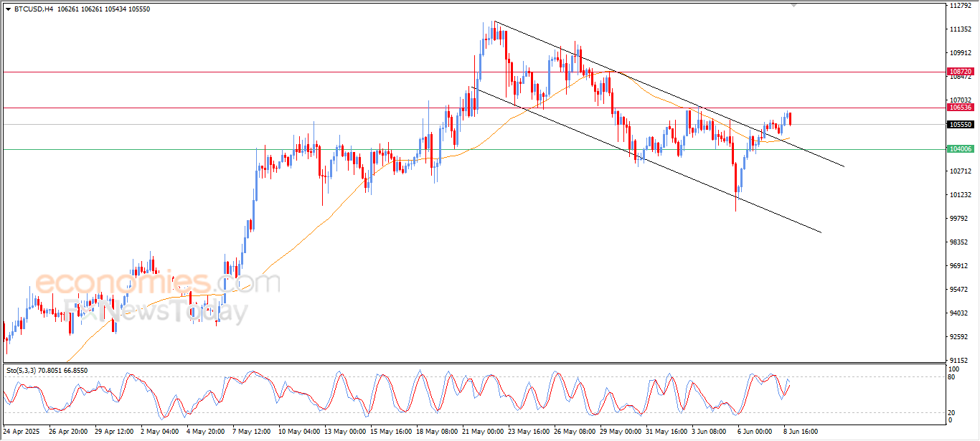980x441 pixels.
Task: Click the 15 May 16:00 time label
Action: (x=392, y=432)
